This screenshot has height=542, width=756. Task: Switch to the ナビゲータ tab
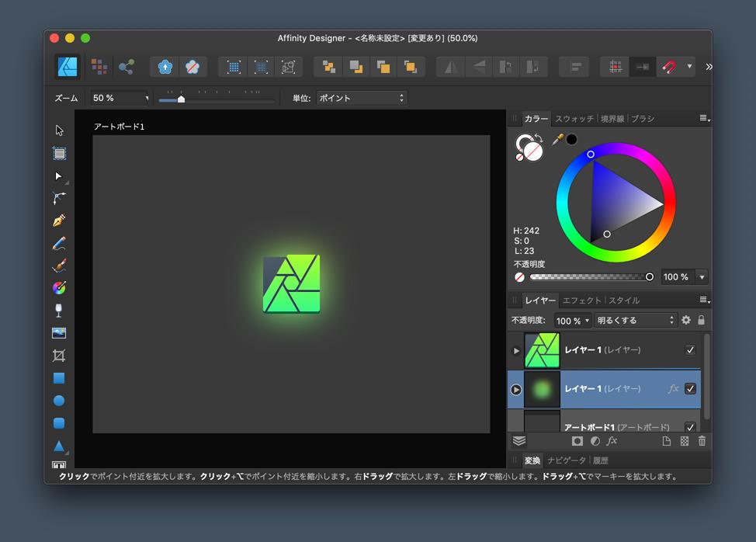pyautogui.click(x=567, y=460)
